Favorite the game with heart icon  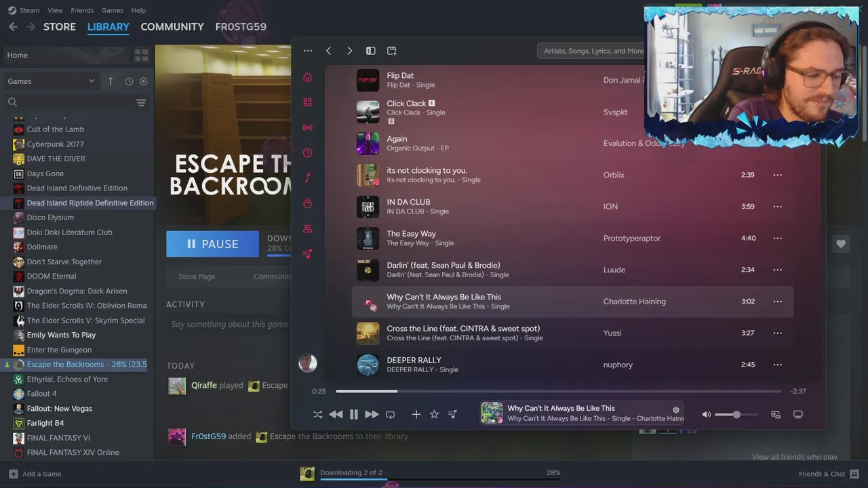point(841,244)
